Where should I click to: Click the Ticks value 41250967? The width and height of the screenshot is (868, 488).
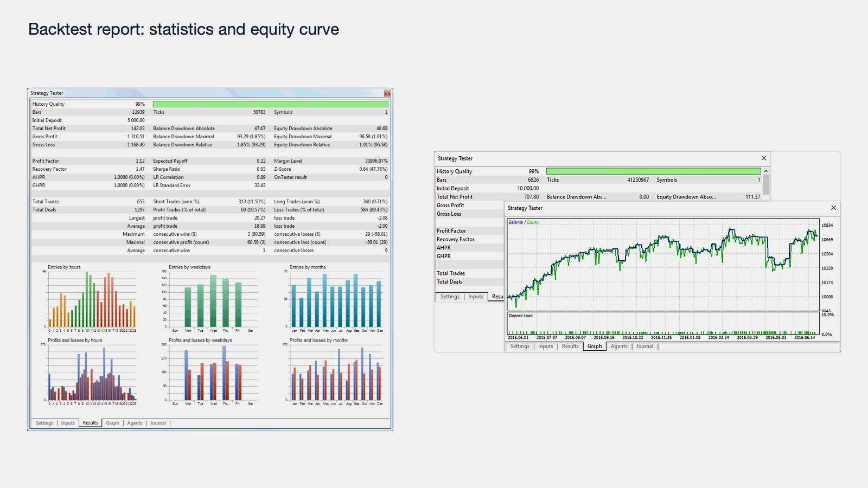[638, 180]
